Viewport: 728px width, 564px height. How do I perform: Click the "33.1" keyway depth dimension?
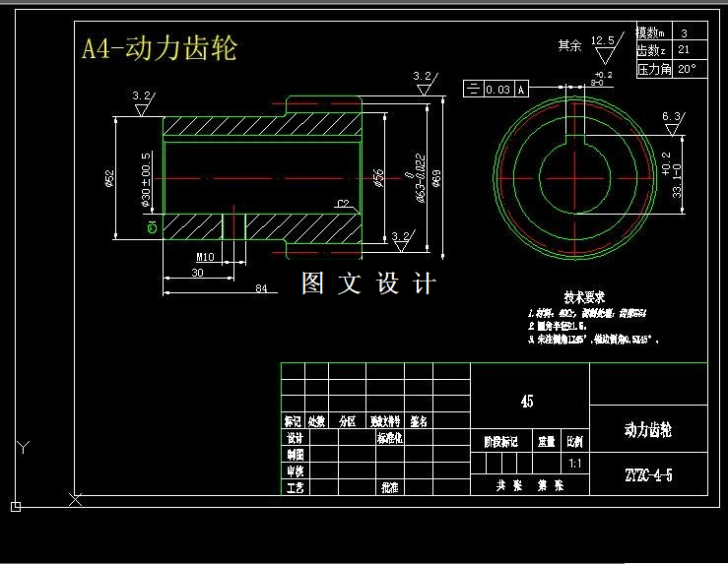[x=672, y=174]
